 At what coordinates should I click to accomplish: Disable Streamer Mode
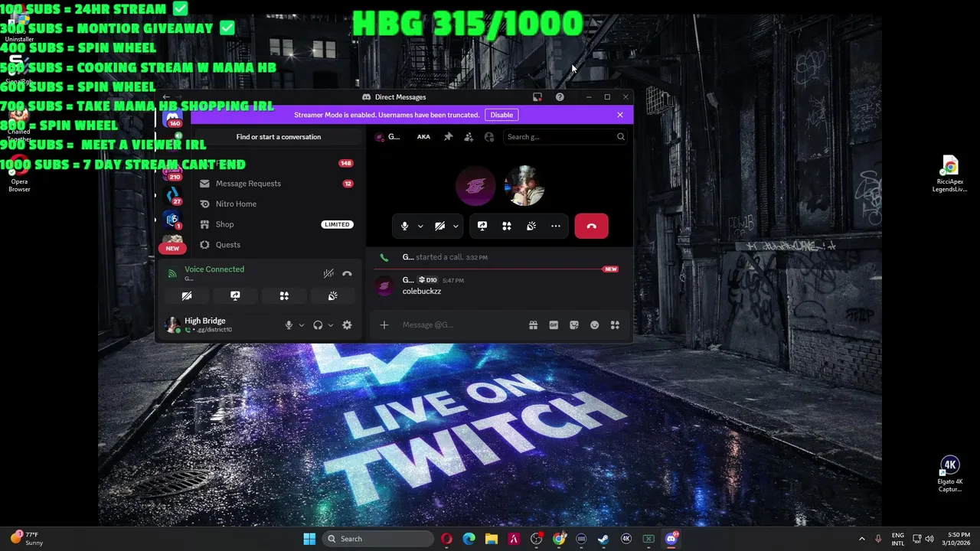[x=501, y=115]
